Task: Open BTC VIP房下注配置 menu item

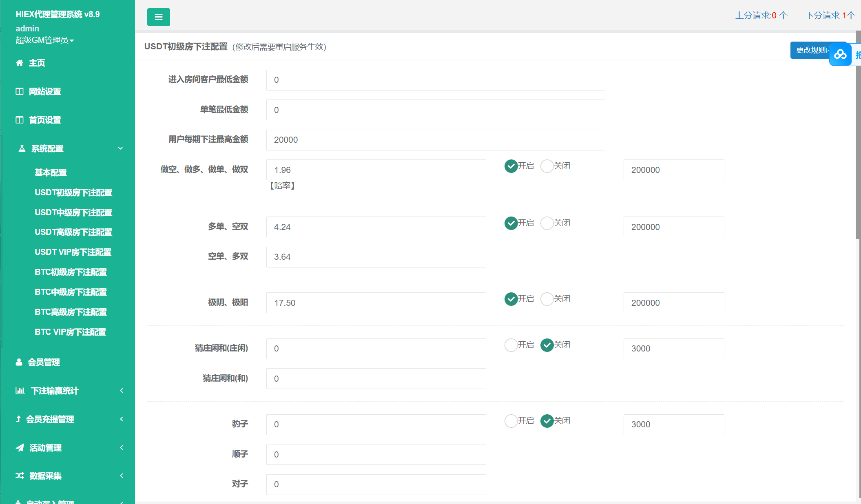Action: [70, 332]
